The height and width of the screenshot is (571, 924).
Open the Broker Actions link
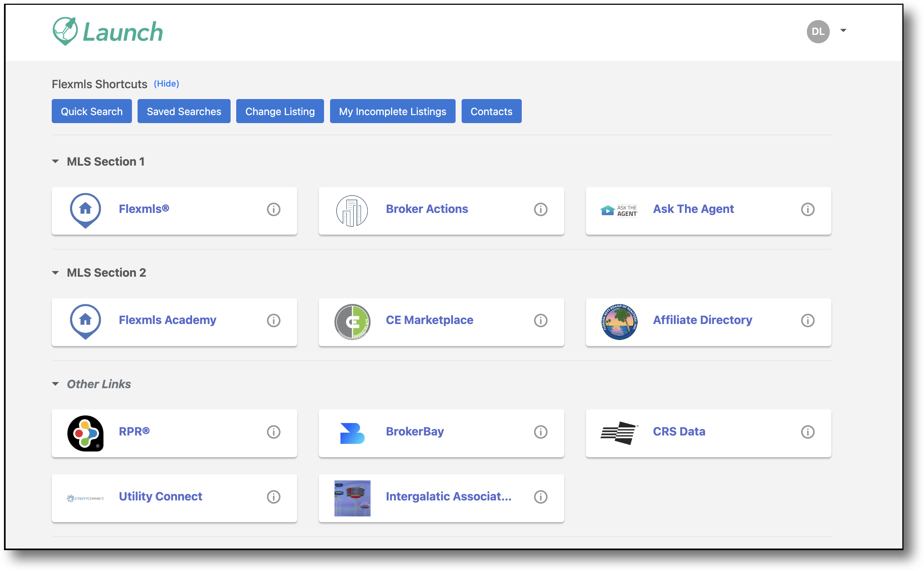coord(427,209)
